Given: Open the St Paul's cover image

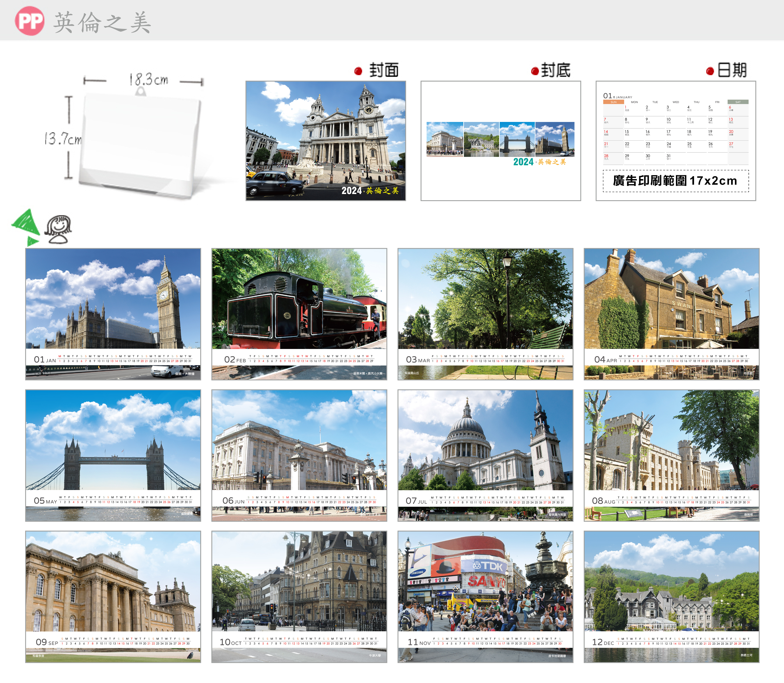Looking at the screenshot, I should 325,141.
